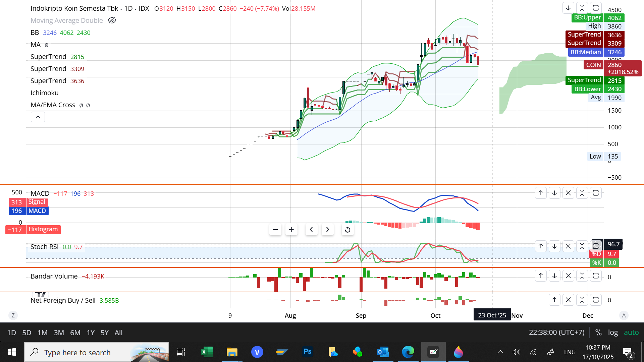Delete the Bandar Volume pane
The image size is (644, 362).
[x=568, y=276]
